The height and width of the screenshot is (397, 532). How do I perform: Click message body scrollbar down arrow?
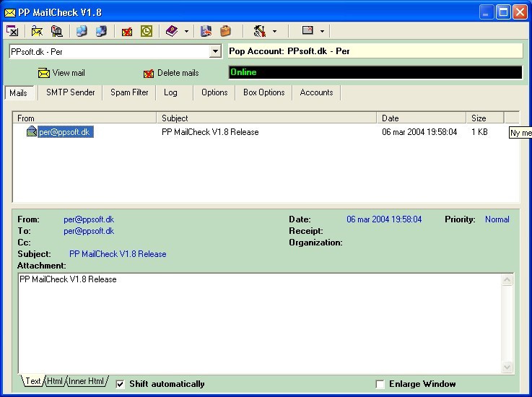pos(507,367)
